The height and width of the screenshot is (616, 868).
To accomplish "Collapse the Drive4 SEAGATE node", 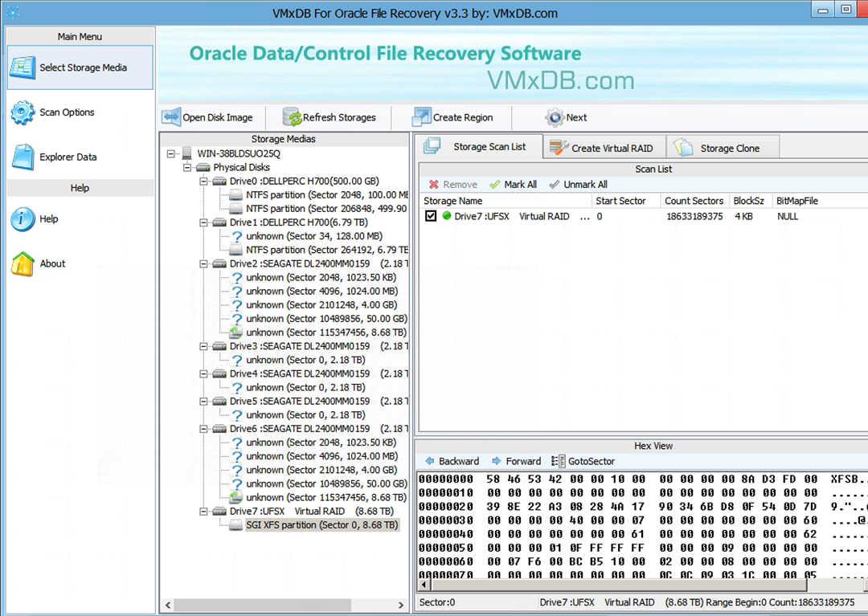I will tap(203, 373).
